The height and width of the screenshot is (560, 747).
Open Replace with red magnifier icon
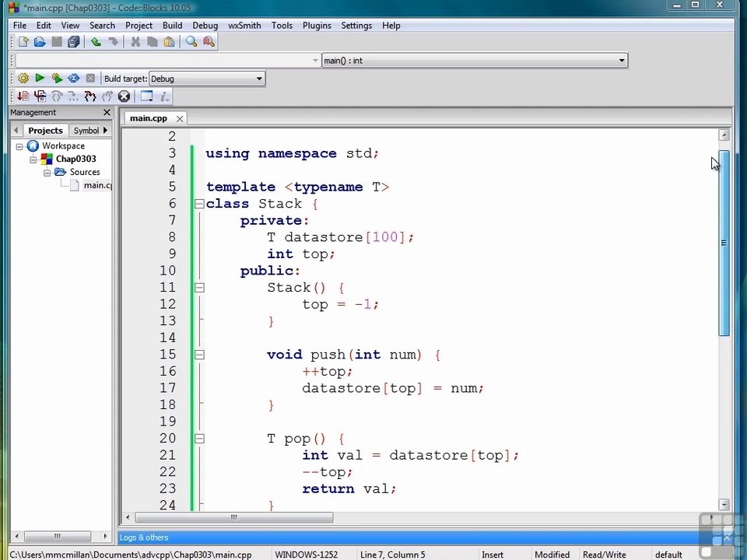[209, 42]
